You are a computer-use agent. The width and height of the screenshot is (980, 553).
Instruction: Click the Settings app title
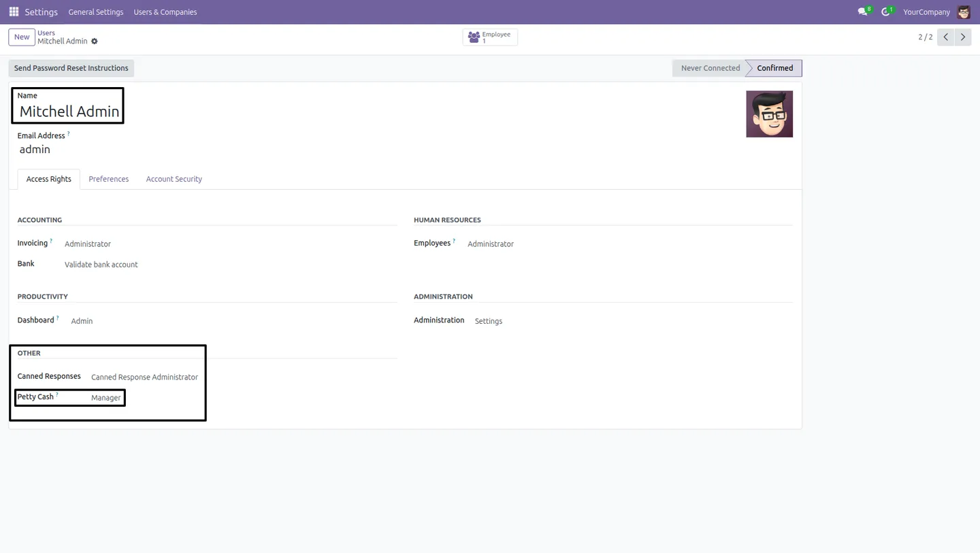pyautogui.click(x=41, y=12)
